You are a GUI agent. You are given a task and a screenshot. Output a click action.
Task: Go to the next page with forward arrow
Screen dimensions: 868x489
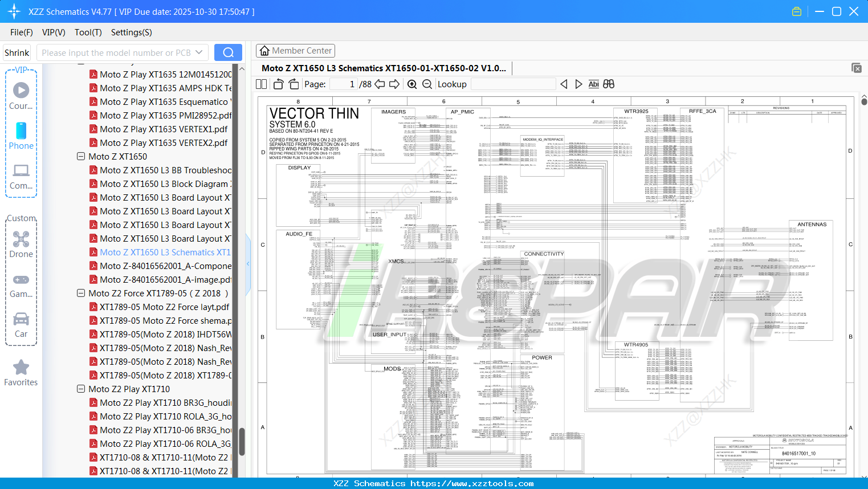pyautogui.click(x=394, y=84)
